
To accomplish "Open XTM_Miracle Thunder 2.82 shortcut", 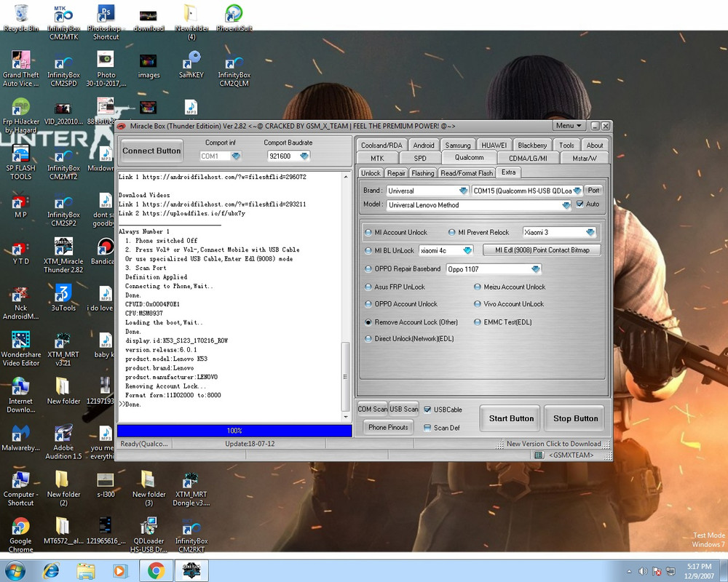I will click(x=63, y=255).
